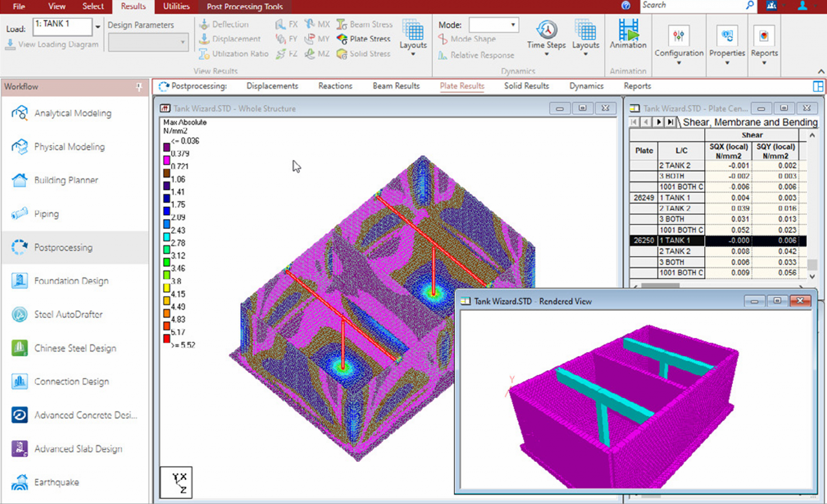
Task: Select the Earthquake workflow icon
Action: 19,483
